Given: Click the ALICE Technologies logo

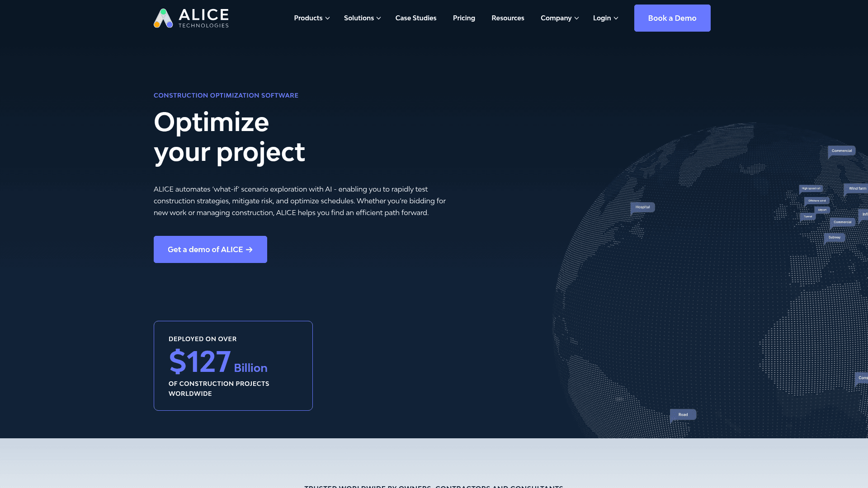Looking at the screenshot, I should (191, 18).
